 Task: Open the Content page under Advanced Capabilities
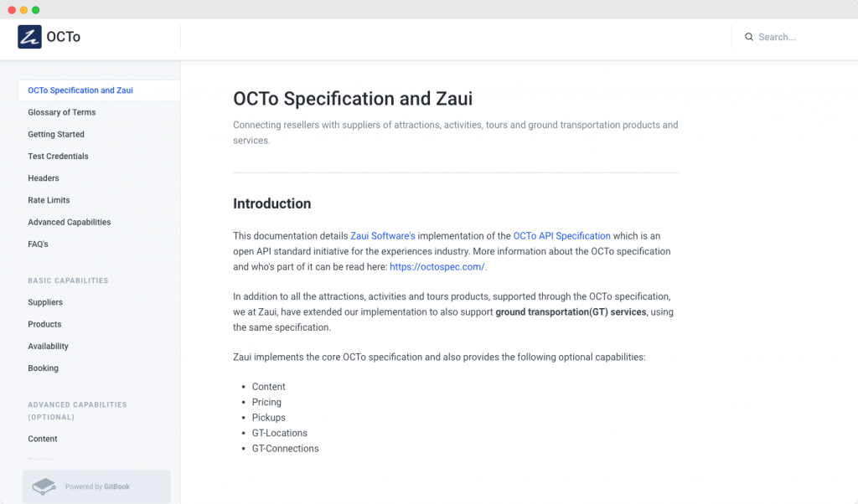(42, 438)
